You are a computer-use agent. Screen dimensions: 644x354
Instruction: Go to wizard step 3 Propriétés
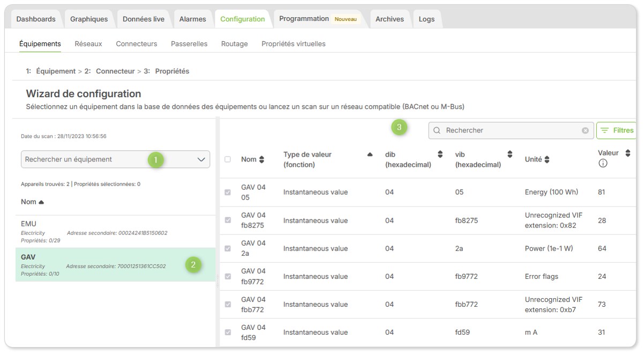[x=166, y=71]
